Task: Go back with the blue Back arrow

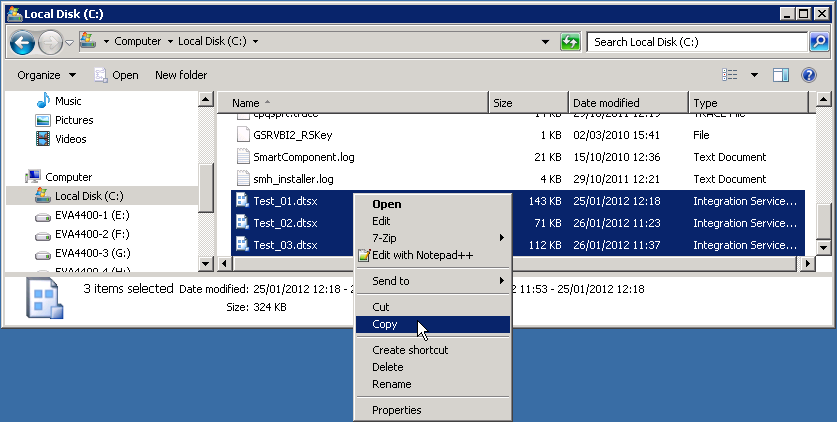Action: click(x=22, y=42)
